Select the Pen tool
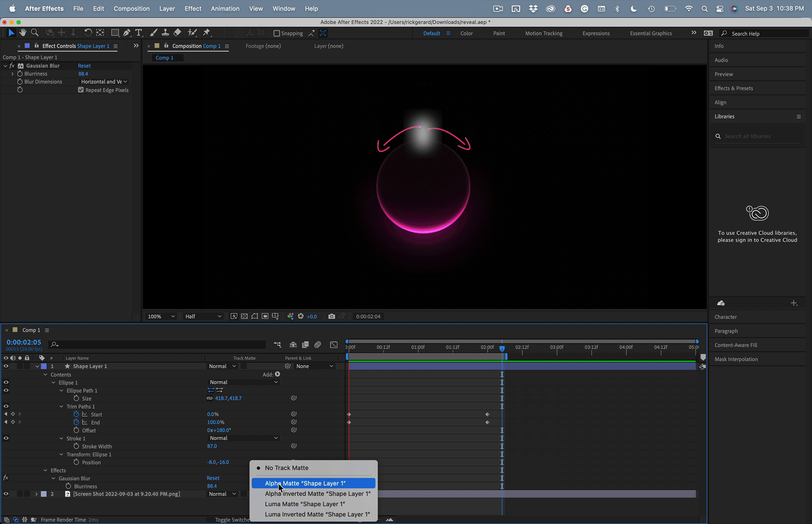Image resolution: width=812 pixels, height=524 pixels. click(127, 33)
